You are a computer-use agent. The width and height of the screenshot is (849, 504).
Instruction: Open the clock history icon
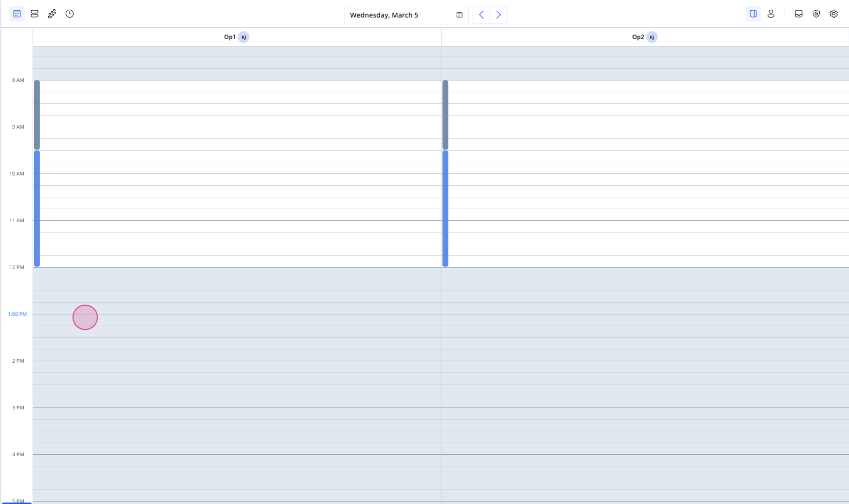70,14
